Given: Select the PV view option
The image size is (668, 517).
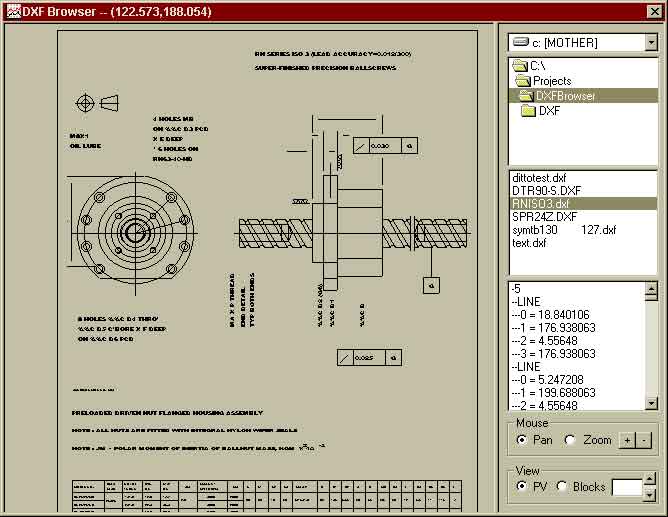Looking at the screenshot, I should [531, 486].
